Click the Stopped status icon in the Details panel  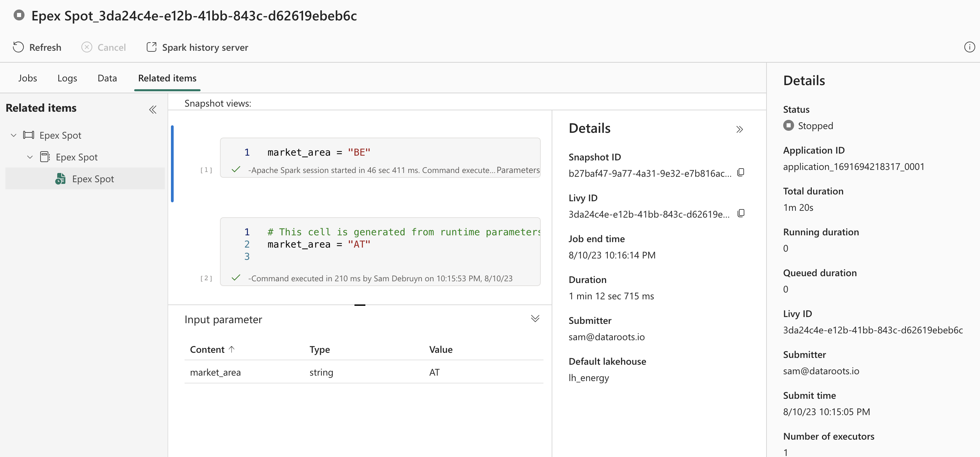tap(789, 126)
